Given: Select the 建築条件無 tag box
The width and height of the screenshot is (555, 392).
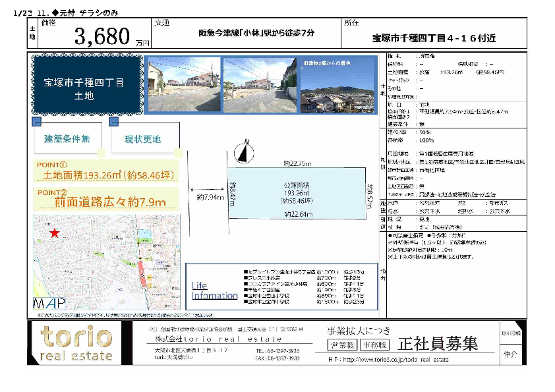Looking at the screenshot, I should pyautogui.click(x=67, y=139).
